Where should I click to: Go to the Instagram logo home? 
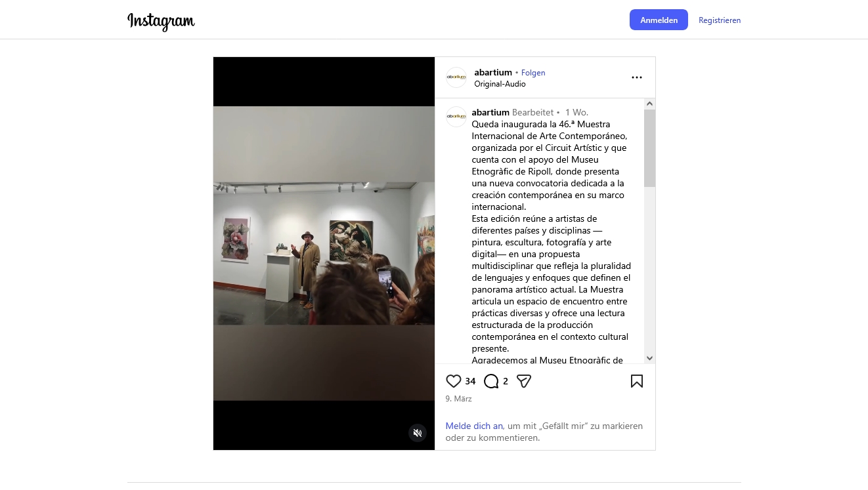[x=161, y=21]
